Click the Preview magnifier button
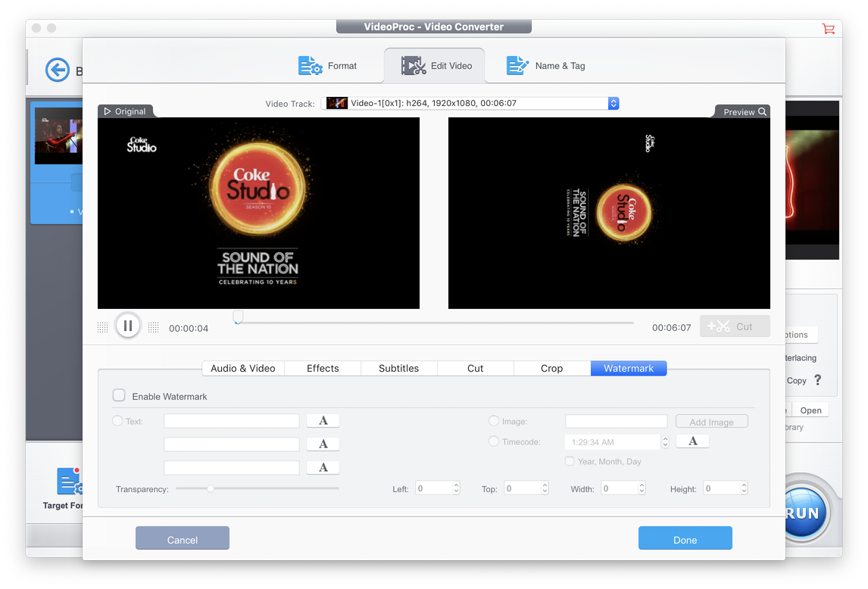Image resolution: width=868 pixels, height=589 pixels. pyautogui.click(x=762, y=112)
